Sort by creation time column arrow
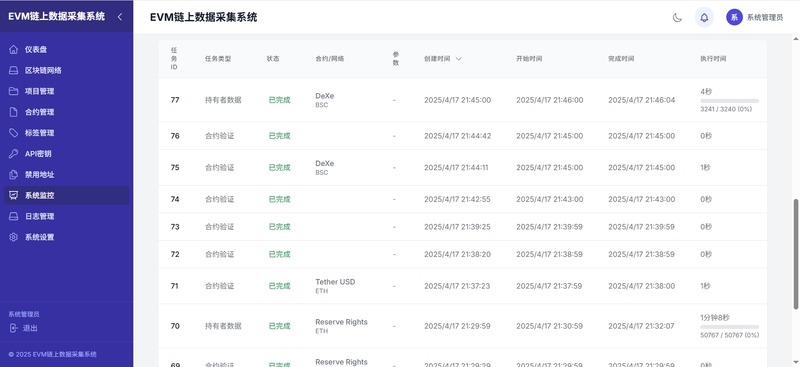Image resolution: width=800 pixels, height=367 pixels. tap(459, 59)
